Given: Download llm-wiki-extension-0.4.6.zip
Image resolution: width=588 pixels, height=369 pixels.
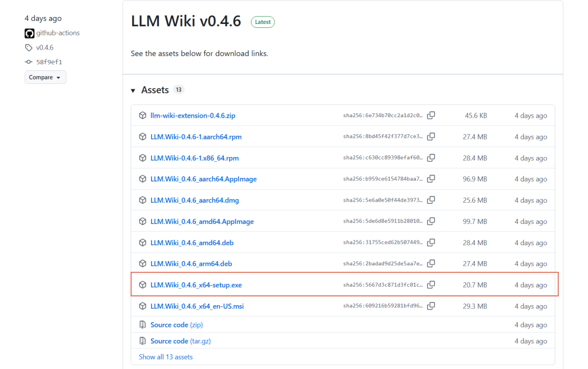Looking at the screenshot, I should [193, 115].
